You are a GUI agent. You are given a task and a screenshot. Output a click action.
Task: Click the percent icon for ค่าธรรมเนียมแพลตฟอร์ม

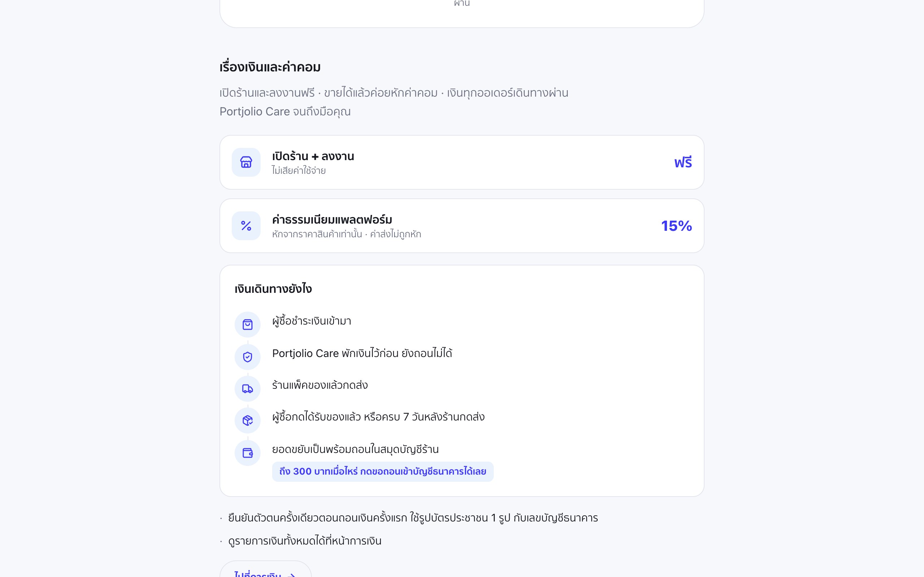point(246,226)
